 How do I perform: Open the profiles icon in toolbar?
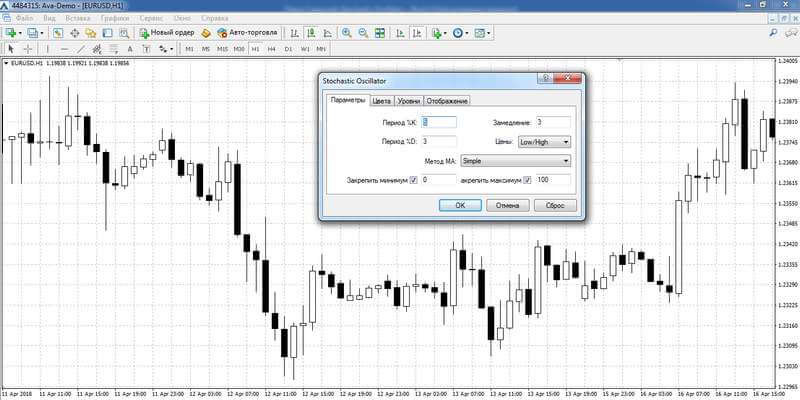33,33
